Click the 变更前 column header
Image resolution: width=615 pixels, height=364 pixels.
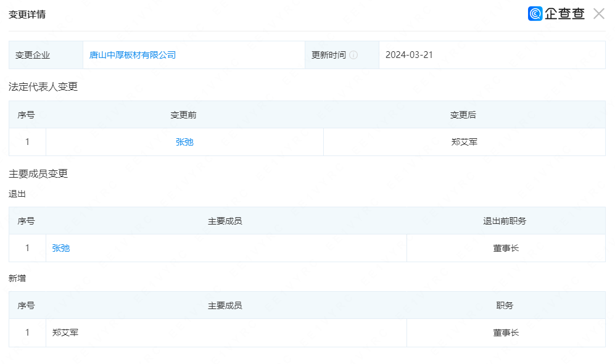[184, 115]
